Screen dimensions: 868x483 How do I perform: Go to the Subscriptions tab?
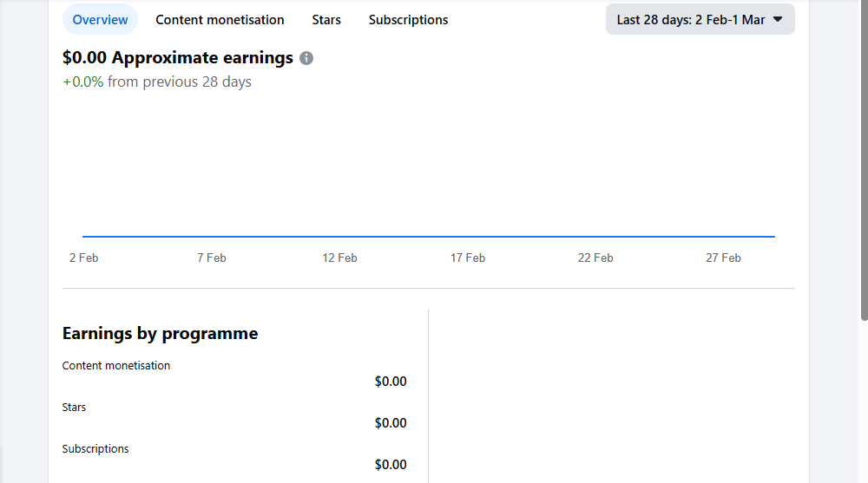[x=408, y=19]
